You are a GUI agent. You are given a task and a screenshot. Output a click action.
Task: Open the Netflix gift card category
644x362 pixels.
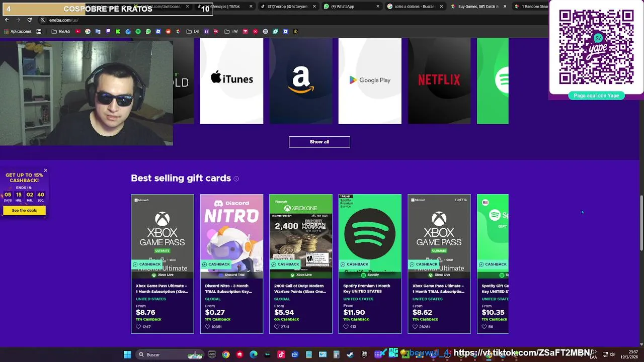439,80
